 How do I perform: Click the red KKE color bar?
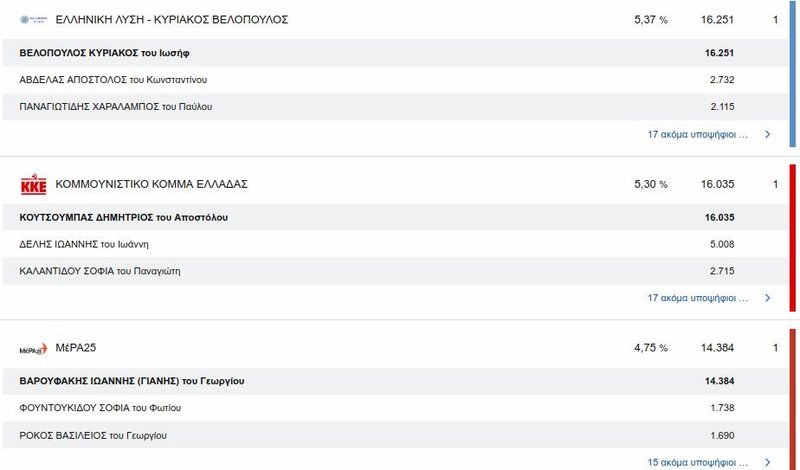[792, 238]
